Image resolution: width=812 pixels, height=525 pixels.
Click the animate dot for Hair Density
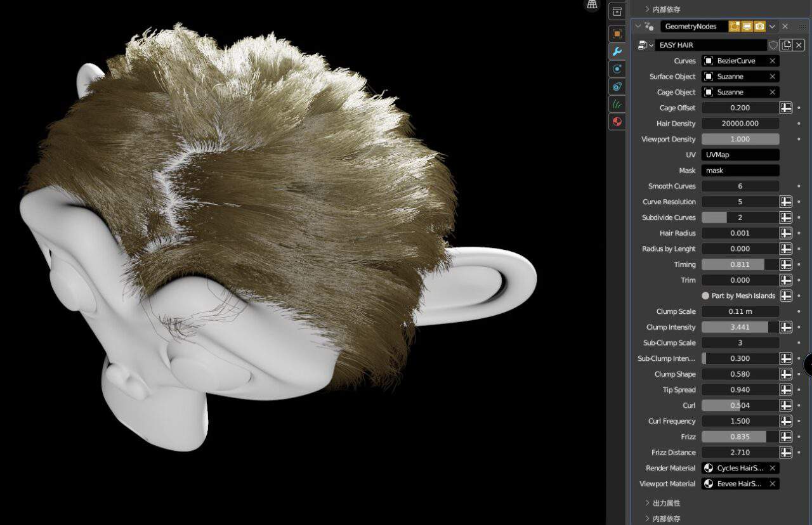[799, 124]
